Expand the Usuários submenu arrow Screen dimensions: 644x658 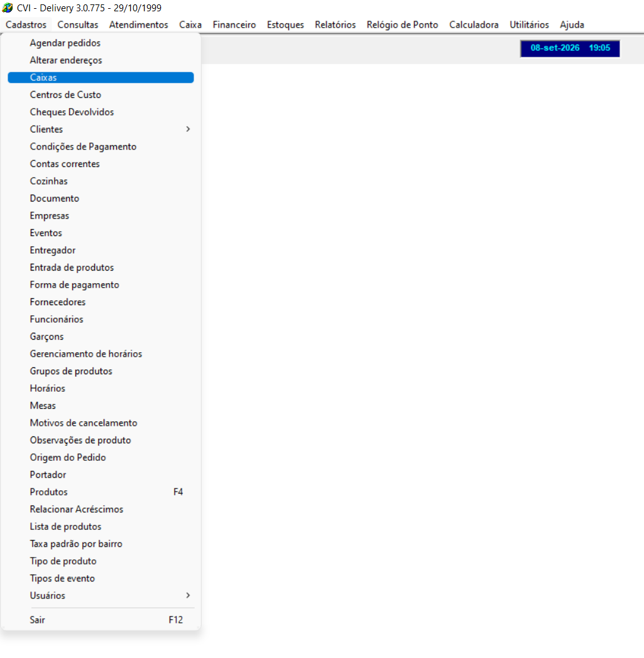[188, 595]
